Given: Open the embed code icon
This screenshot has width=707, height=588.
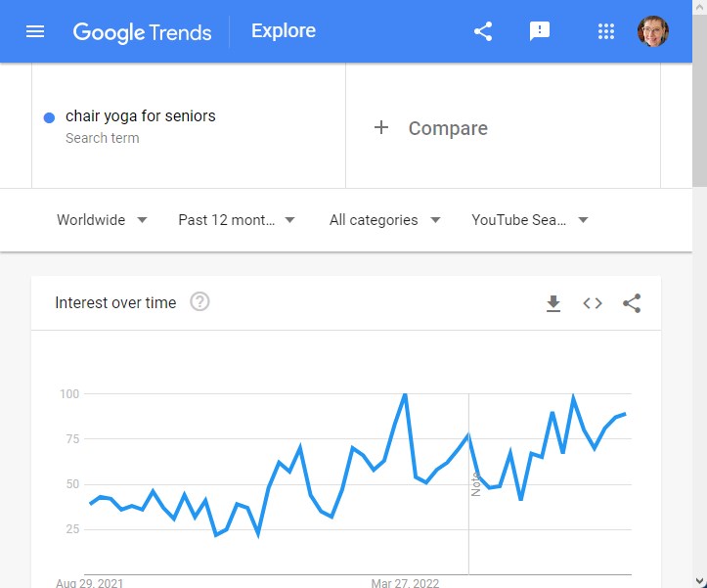Looking at the screenshot, I should point(593,303).
